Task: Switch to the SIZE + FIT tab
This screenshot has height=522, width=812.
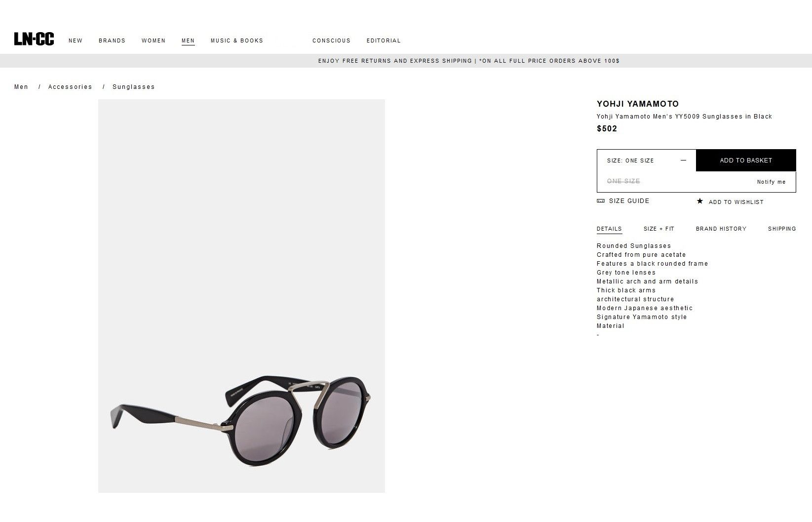Action: tap(658, 229)
